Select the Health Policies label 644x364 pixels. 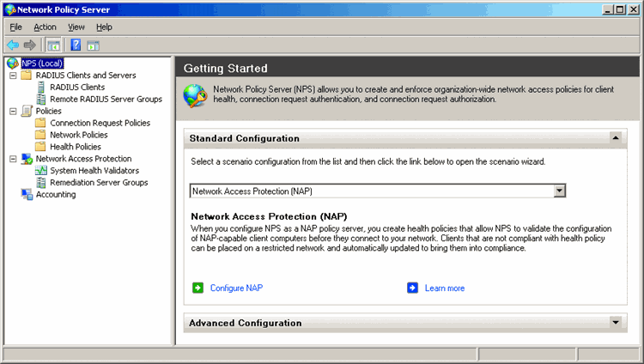point(76,147)
